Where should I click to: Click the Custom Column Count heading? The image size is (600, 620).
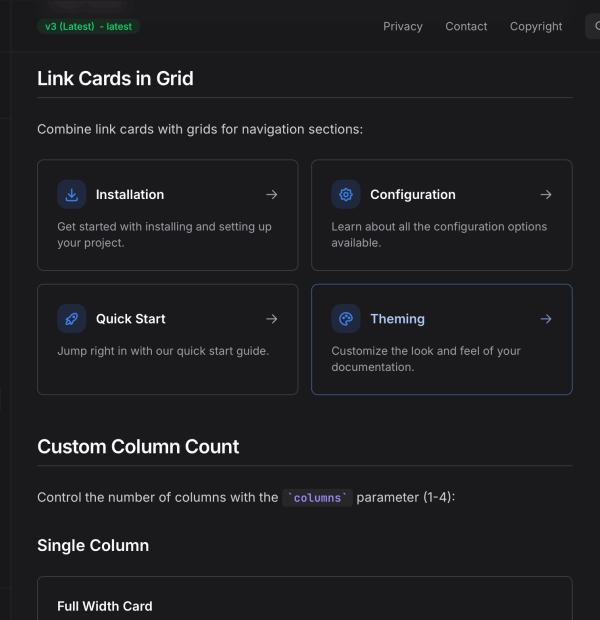coord(138,447)
